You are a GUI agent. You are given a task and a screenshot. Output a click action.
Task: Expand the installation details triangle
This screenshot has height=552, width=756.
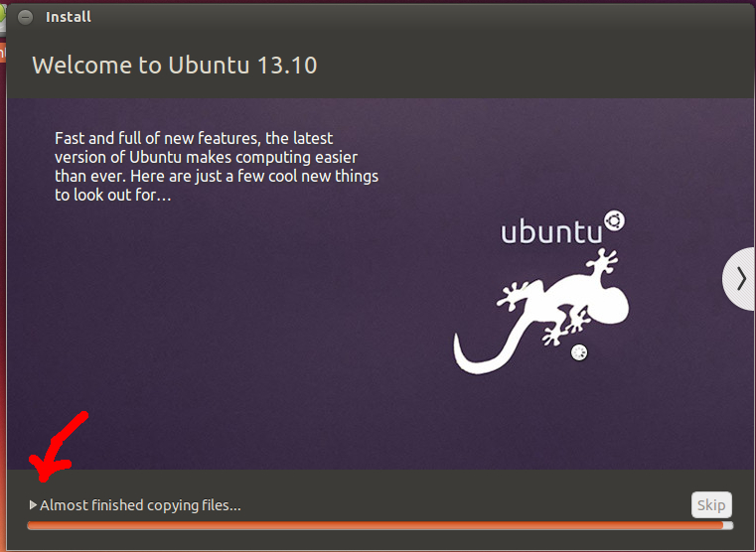(x=33, y=504)
